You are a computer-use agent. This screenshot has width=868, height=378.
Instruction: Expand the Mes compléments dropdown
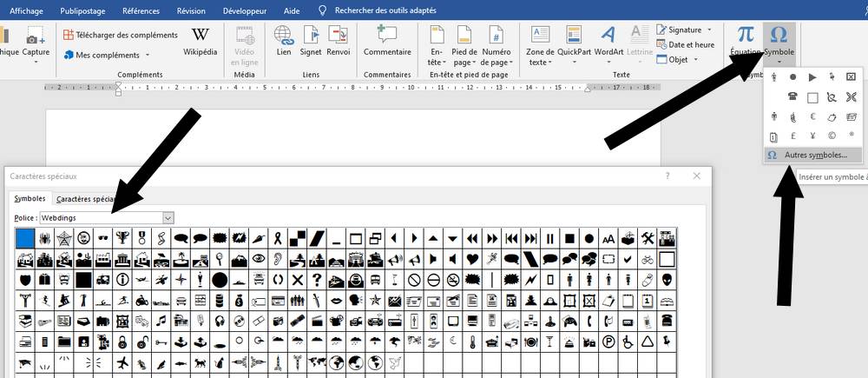146,55
